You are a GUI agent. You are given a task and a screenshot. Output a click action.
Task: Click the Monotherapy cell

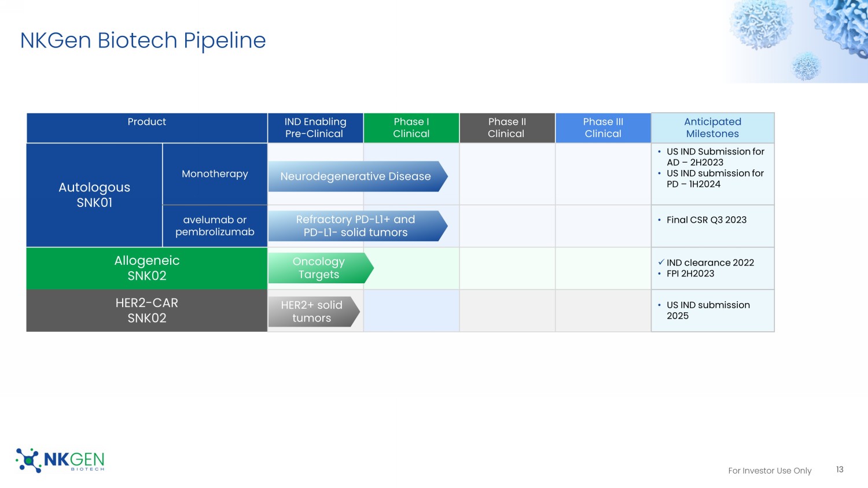215,174
